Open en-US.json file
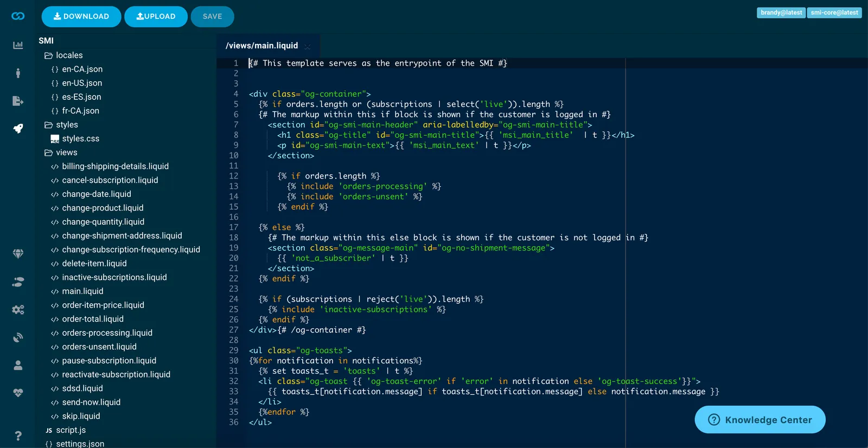 76,83
